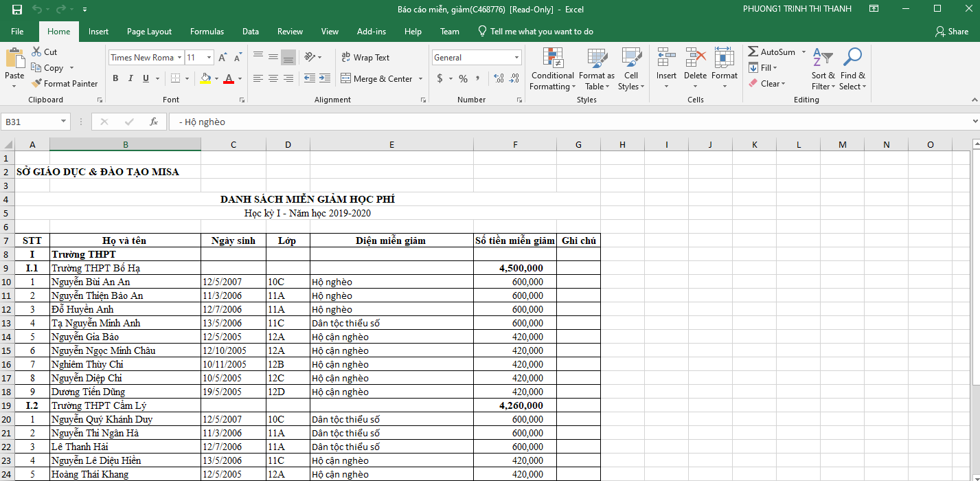Toggle Italic formatting
Image resolution: width=980 pixels, height=481 pixels.
click(x=130, y=79)
